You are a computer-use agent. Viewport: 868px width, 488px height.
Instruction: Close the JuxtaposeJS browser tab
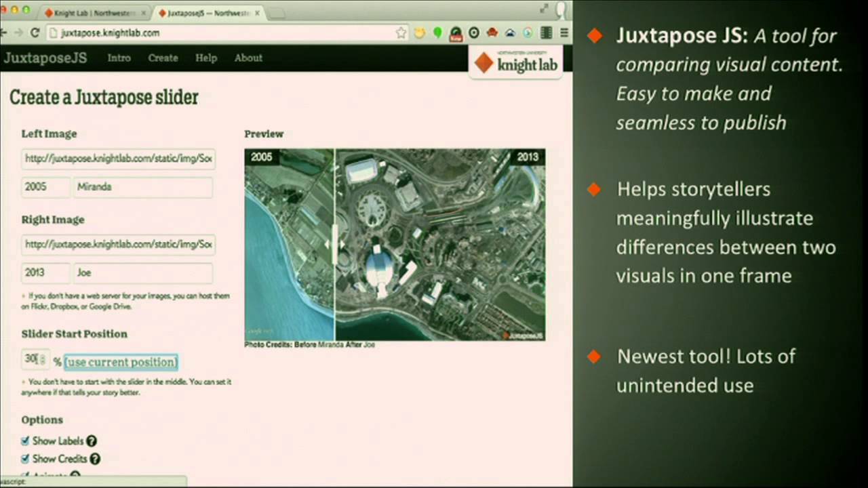coord(257,13)
